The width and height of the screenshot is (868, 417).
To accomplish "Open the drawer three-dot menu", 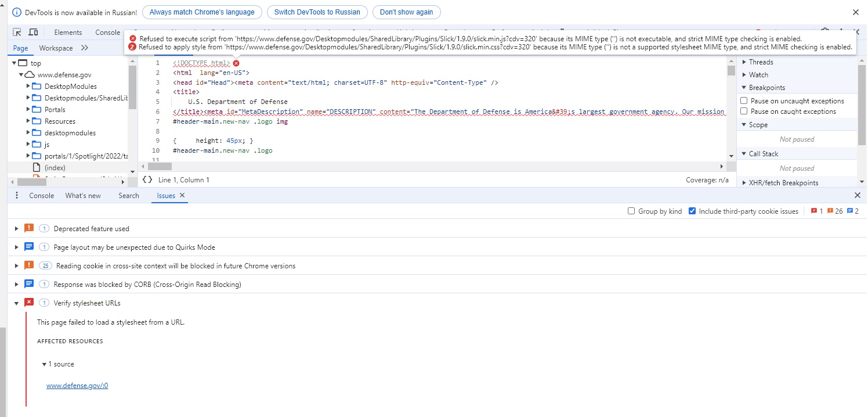I will (17, 196).
